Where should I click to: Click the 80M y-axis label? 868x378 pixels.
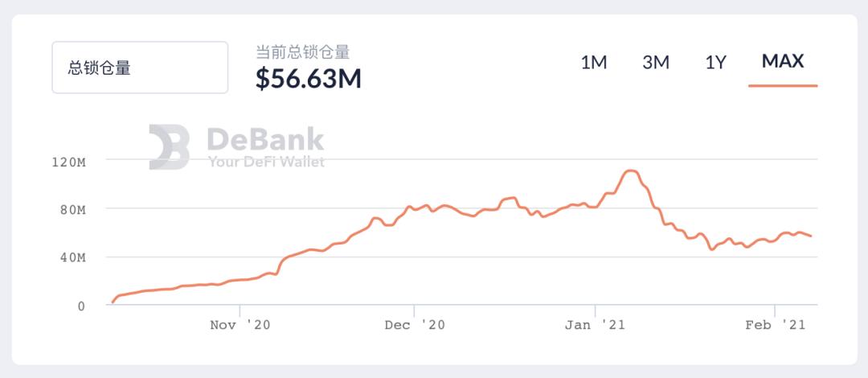point(73,210)
